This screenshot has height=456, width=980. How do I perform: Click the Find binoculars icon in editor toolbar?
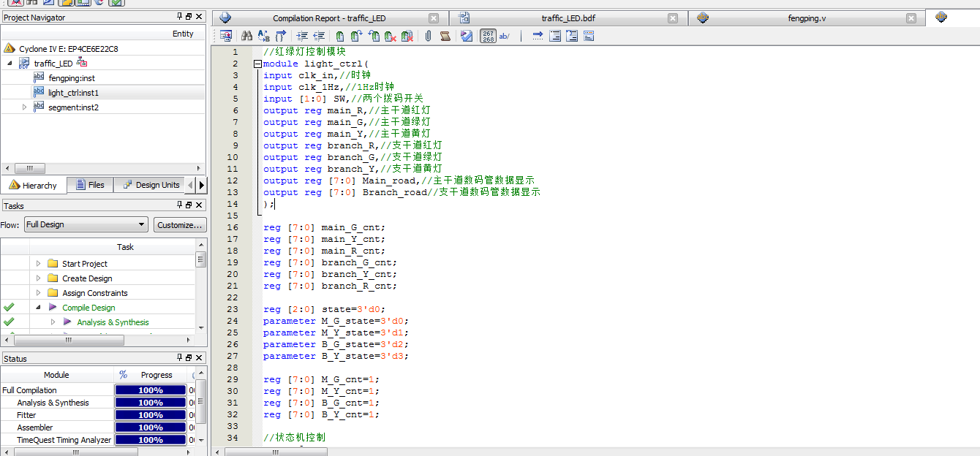246,36
